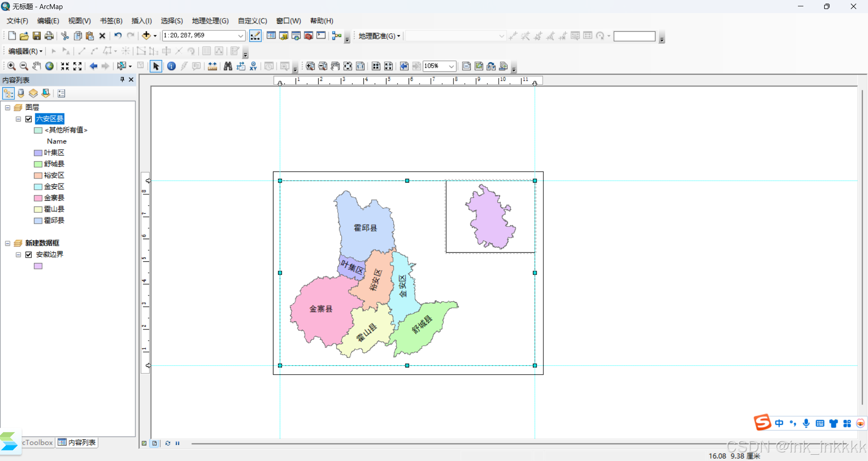Open the 地理处理(G) menu
868x461 pixels.
(x=210, y=21)
